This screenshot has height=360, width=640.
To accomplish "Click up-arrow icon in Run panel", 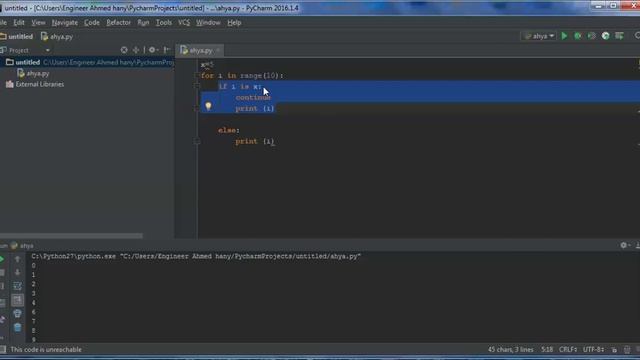I will click(17, 259).
